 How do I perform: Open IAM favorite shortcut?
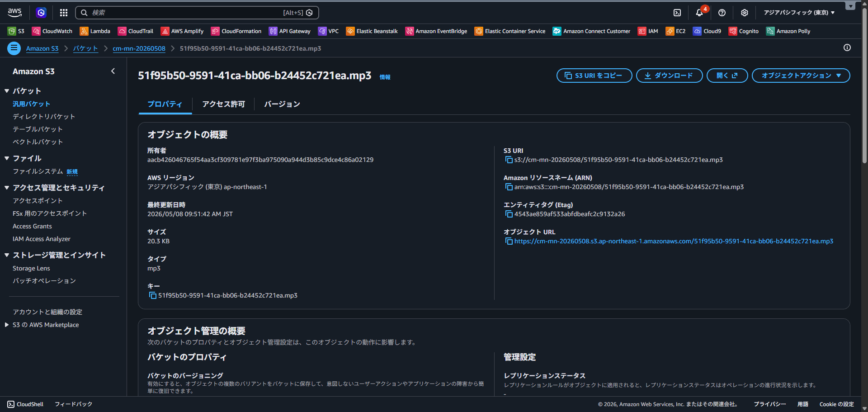pyautogui.click(x=648, y=31)
